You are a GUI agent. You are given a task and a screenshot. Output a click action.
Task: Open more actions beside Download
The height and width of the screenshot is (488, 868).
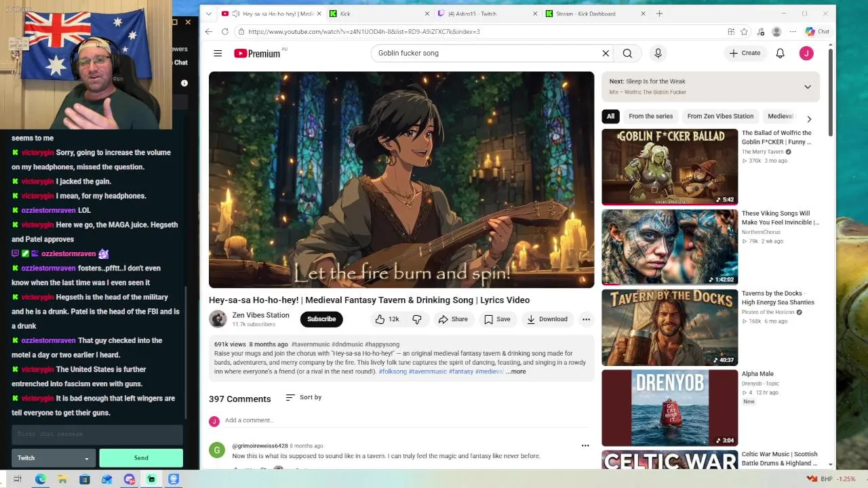(586, 319)
